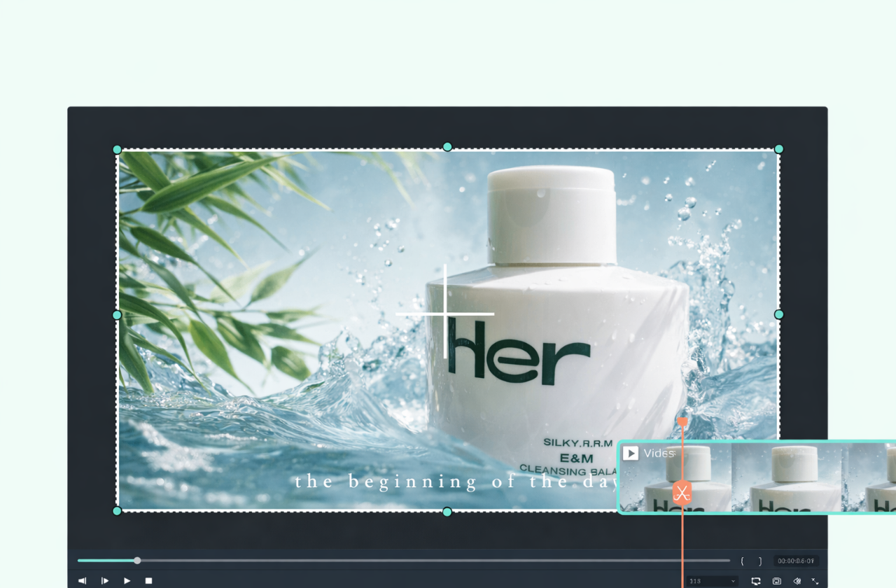The height and width of the screenshot is (588, 896).
Task: Click the bottom-left crop handle
Action: [118, 511]
